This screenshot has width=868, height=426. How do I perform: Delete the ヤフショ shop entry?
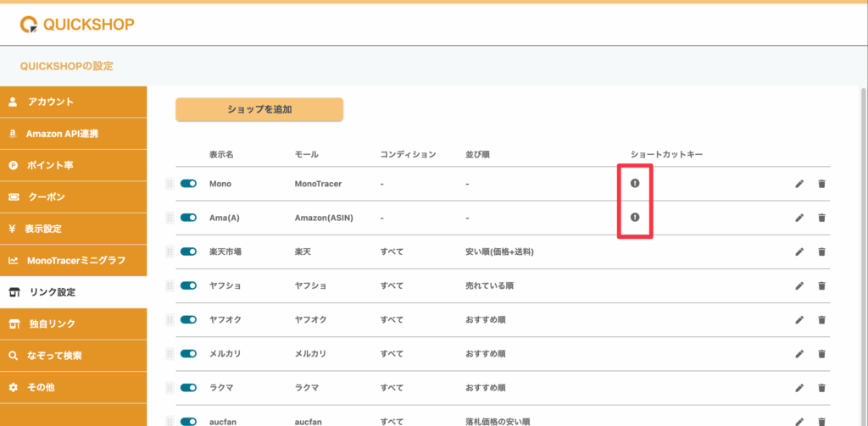coord(821,286)
